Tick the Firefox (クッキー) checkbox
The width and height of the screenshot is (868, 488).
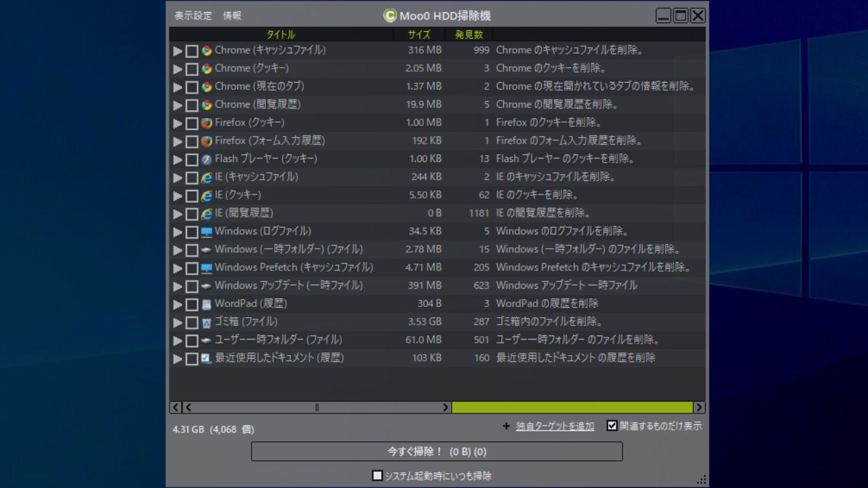192,123
